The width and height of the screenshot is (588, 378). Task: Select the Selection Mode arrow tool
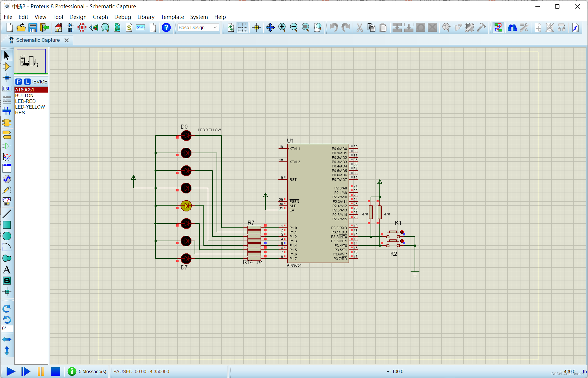[7, 55]
